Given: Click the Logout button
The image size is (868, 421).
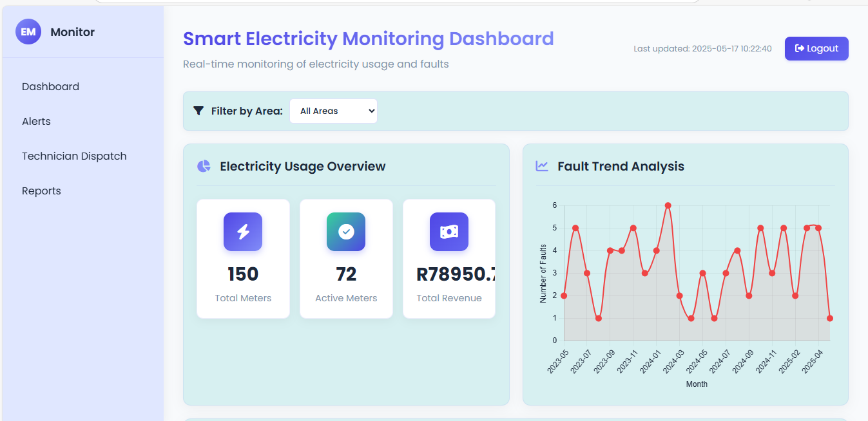Looking at the screenshot, I should 816,48.
